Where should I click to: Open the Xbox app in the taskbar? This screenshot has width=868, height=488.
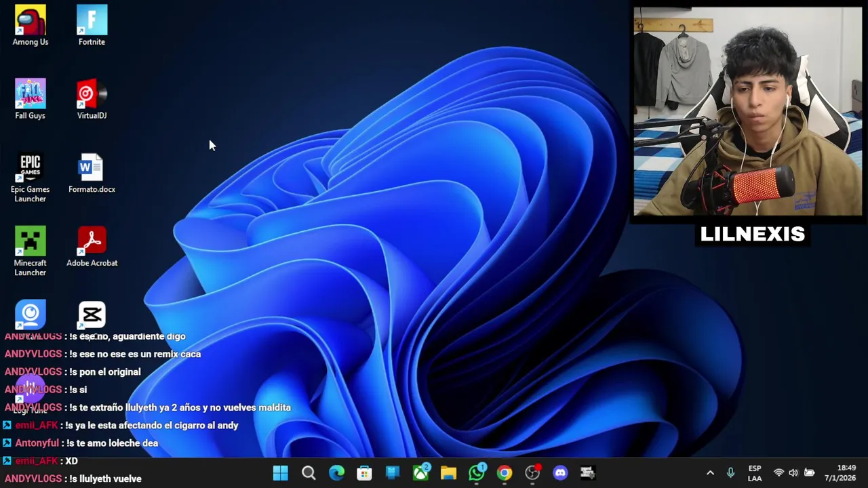(420, 472)
